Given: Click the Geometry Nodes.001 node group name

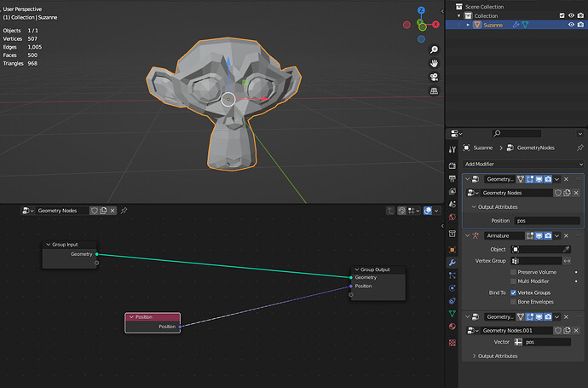Looking at the screenshot, I should (516, 331).
